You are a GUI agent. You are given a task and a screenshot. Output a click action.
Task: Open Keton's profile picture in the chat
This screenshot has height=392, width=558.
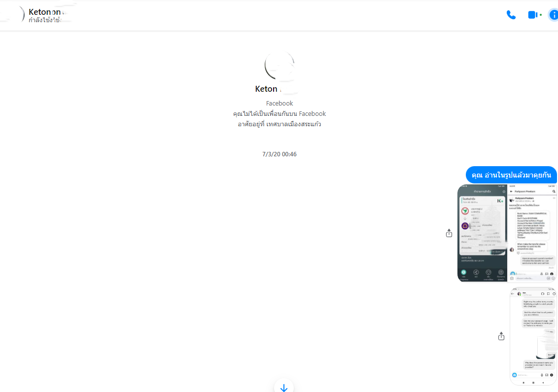tap(279, 65)
